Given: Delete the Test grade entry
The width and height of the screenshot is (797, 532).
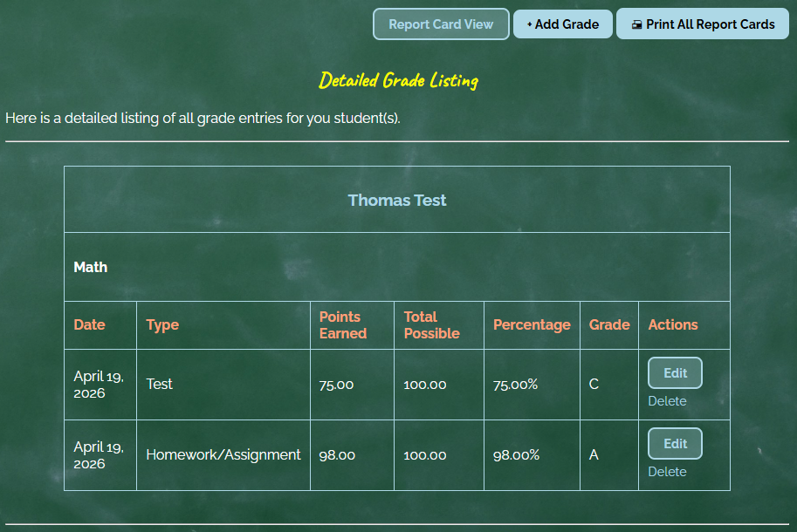Looking at the screenshot, I should [667, 401].
